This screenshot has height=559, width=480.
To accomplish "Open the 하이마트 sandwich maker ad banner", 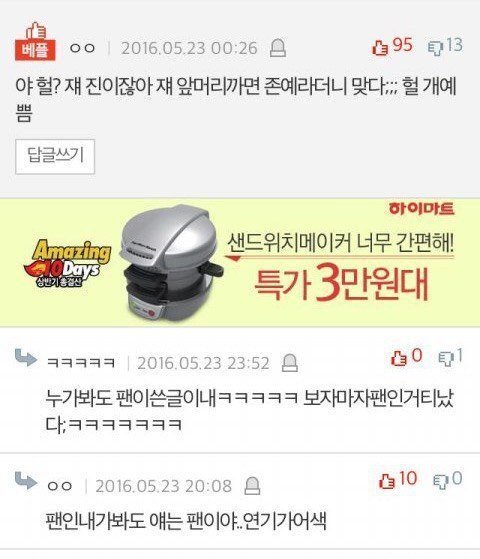I will click(240, 262).
